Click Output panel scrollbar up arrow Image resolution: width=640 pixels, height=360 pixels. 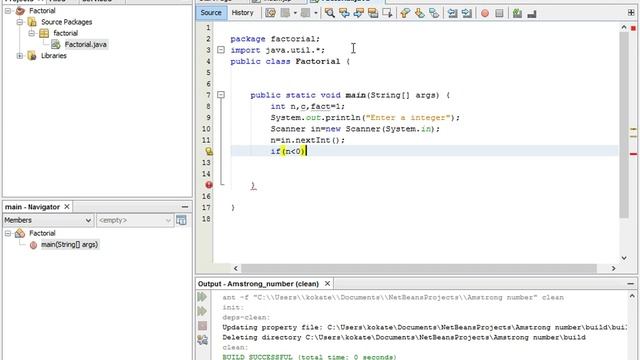[632, 296]
